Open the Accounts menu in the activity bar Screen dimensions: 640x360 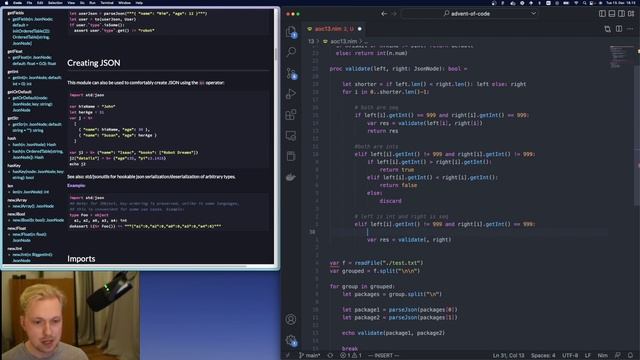[291, 319]
